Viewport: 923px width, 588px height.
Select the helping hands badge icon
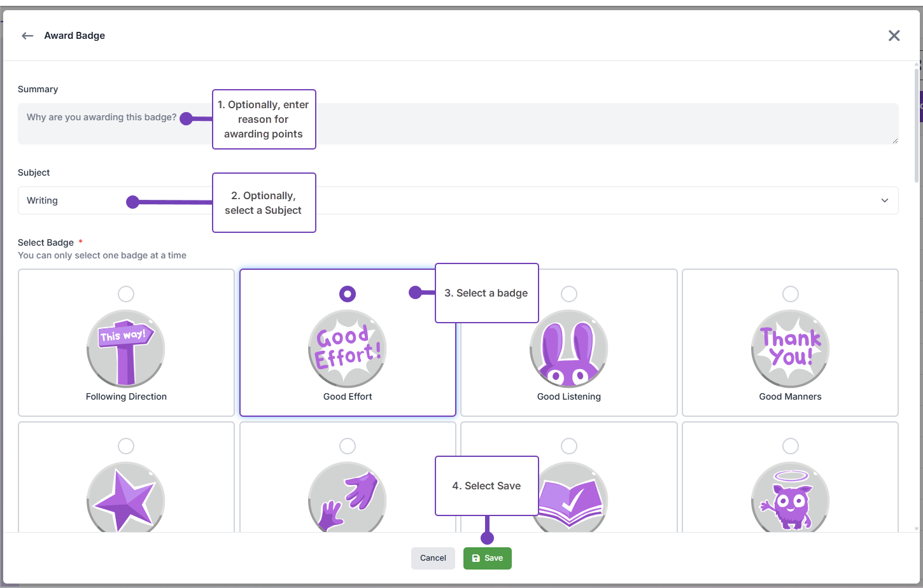pyautogui.click(x=348, y=500)
